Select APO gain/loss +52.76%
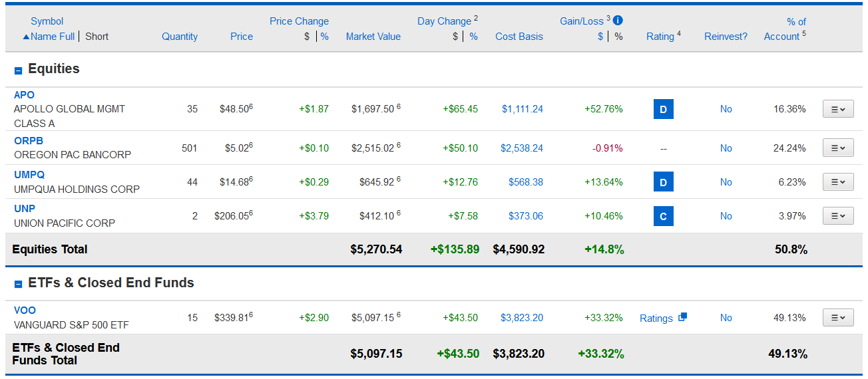 tap(604, 109)
